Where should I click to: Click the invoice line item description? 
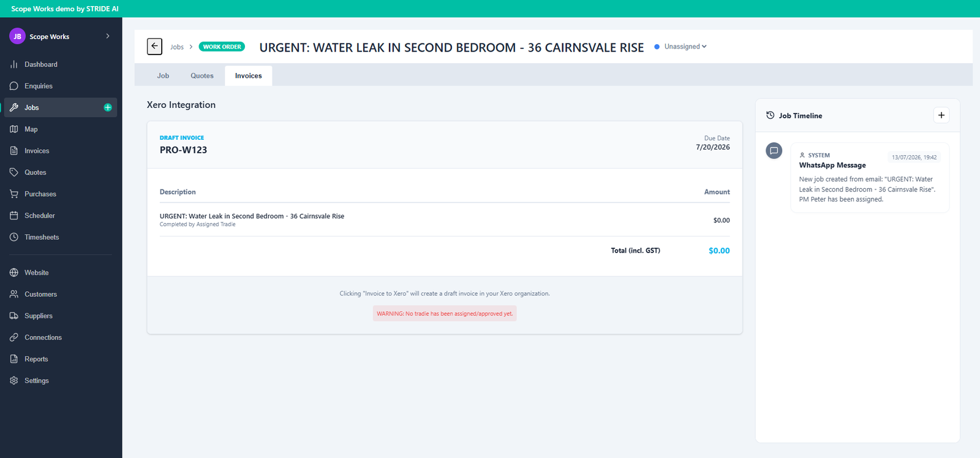point(252,216)
